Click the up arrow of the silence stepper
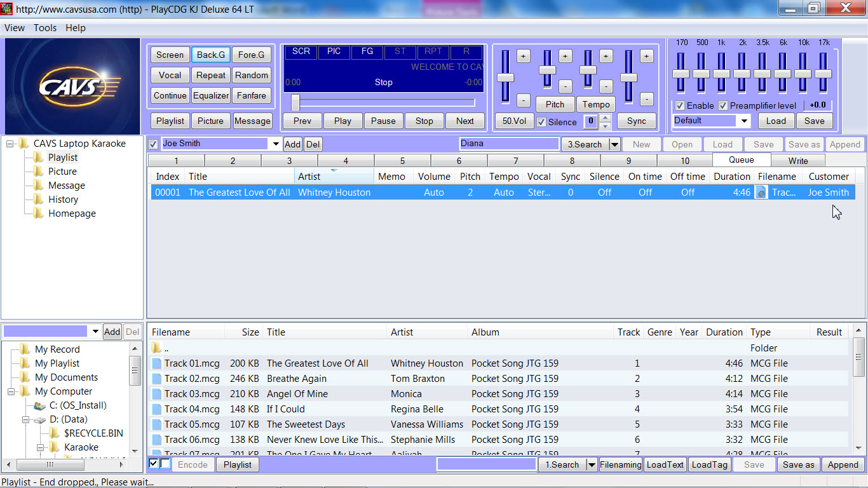 [x=606, y=118]
